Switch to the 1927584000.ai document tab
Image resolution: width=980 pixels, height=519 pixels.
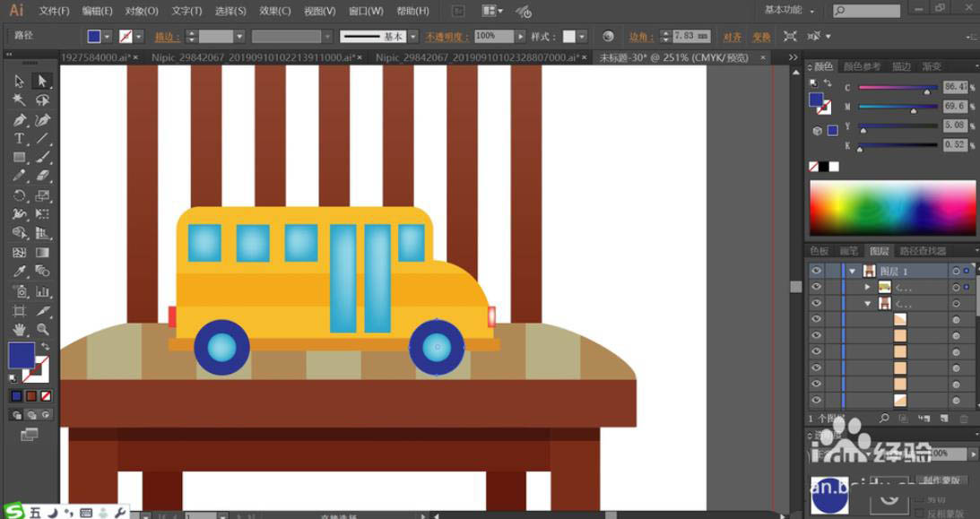pyautogui.click(x=96, y=57)
